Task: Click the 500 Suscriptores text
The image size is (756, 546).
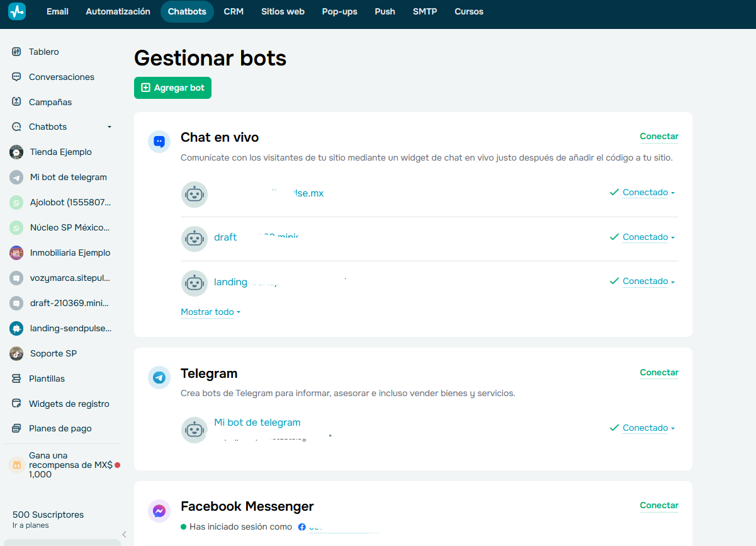Action: click(x=48, y=515)
